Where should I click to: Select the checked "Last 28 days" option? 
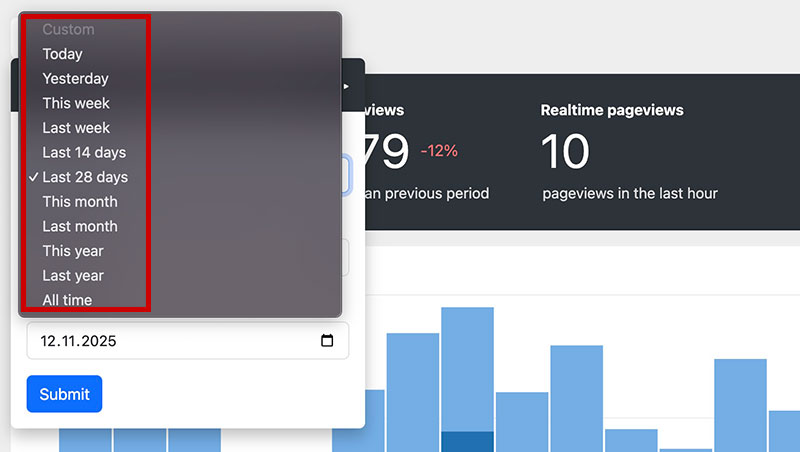pyautogui.click(x=85, y=177)
